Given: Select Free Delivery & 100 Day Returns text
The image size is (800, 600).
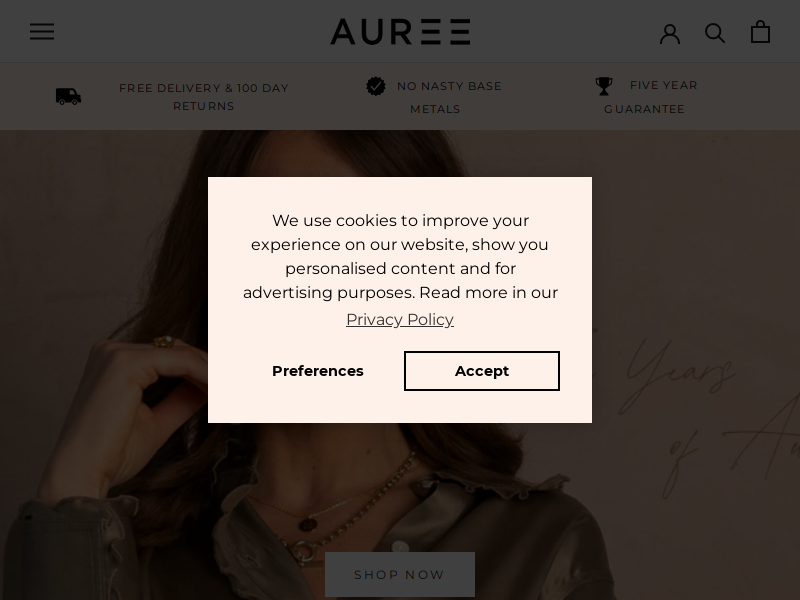Looking at the screenshot, I should 204,97.
